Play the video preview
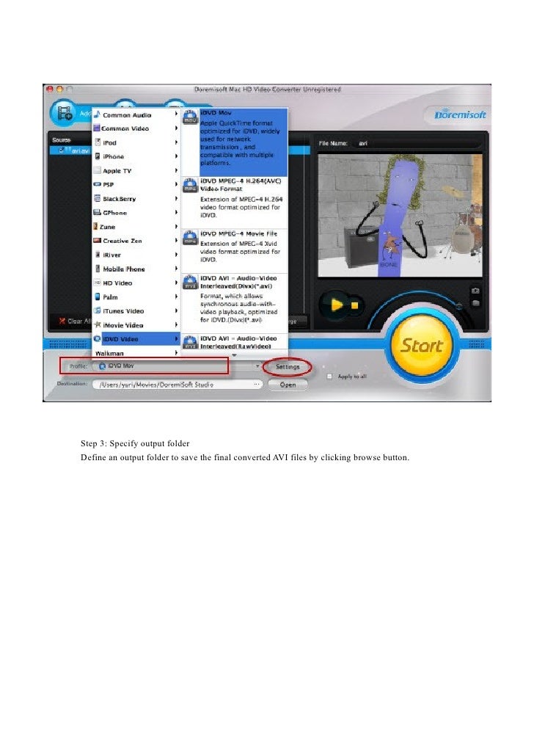 pos(337,305)
